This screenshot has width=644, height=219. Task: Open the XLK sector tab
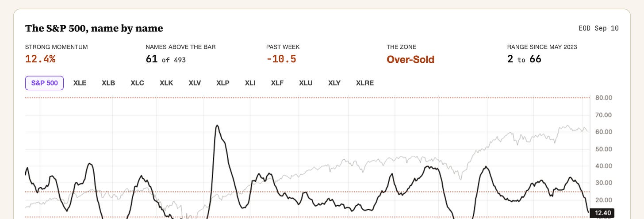[x=166, y=83]
